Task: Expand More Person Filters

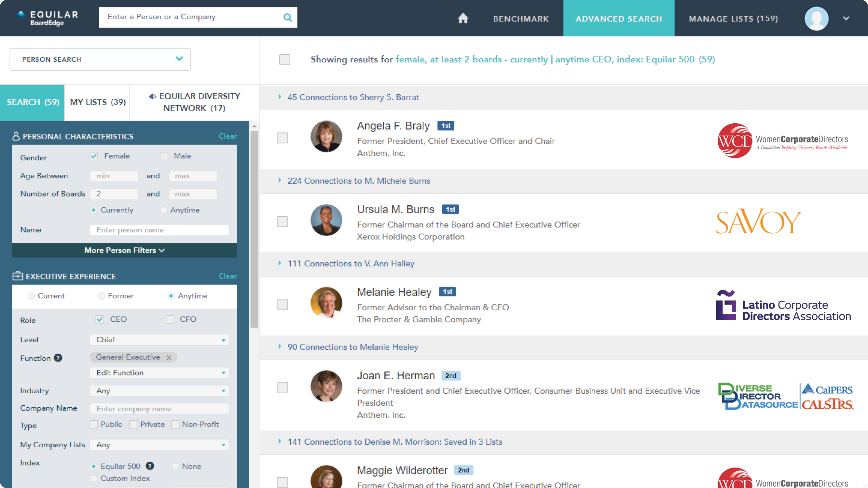Action: click(x=125, y=250)
